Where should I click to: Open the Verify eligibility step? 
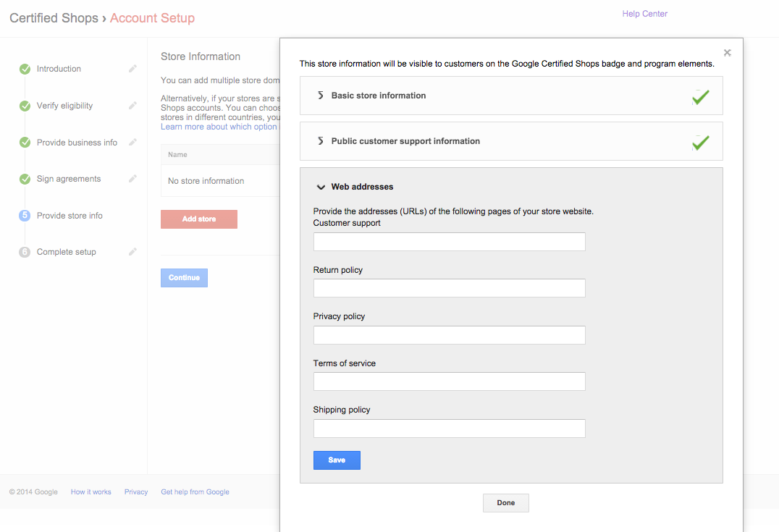tap(64, 105)
